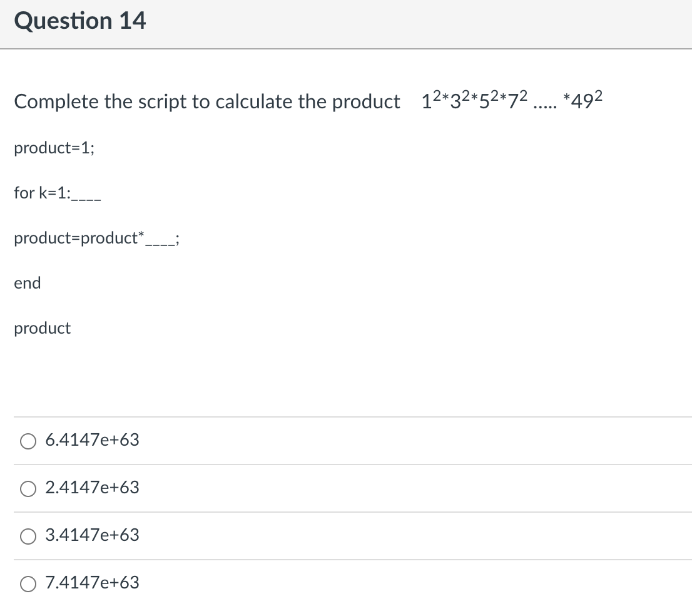The width and height of the screenshot is (692, 616).
Task: Pick the 3.4147e+63 radio button
Action: (x=28, y=536)
